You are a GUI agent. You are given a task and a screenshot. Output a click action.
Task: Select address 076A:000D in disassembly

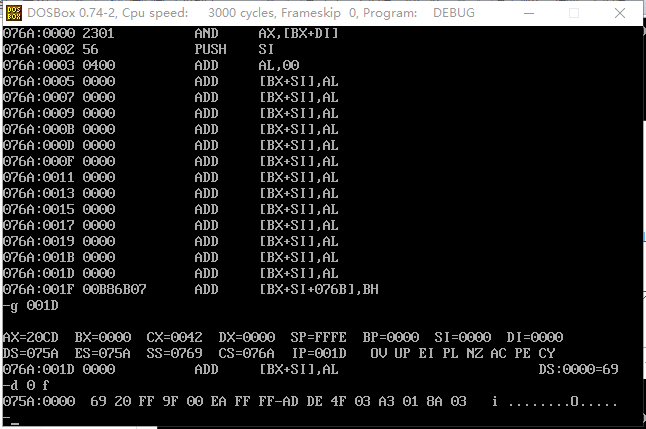(x=39, y=145)
